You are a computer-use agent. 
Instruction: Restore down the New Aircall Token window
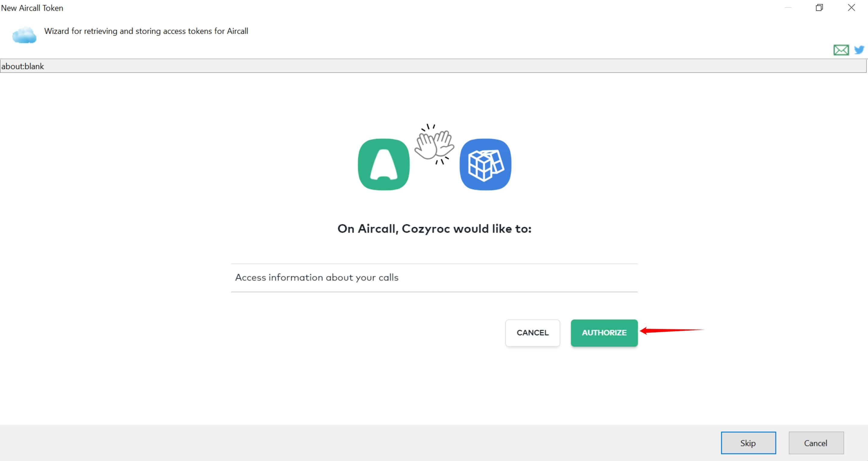coord(819,8)
